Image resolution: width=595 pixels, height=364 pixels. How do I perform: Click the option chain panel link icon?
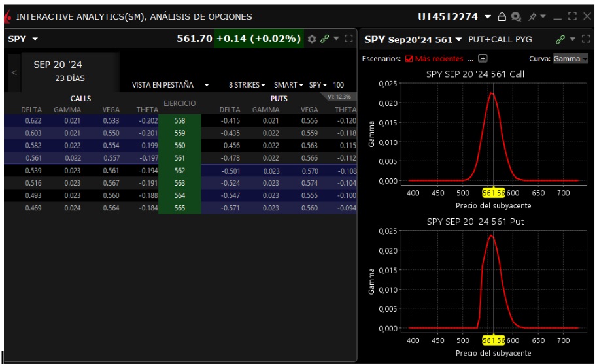pos(324,41)
